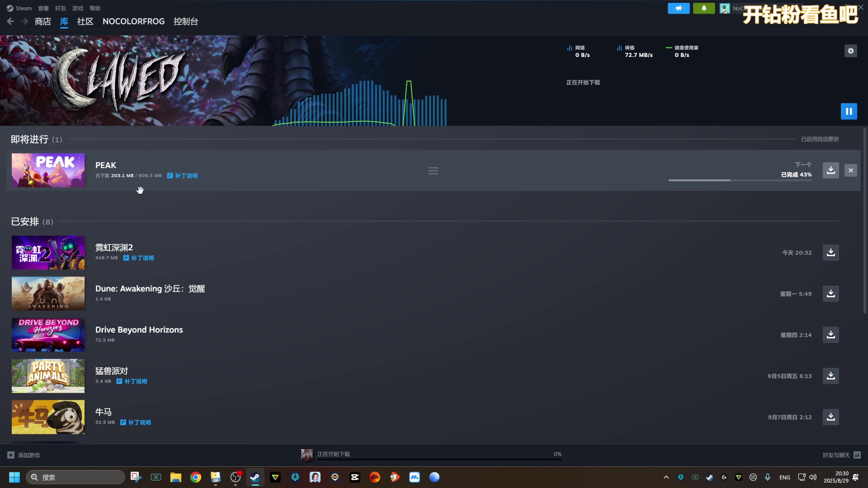Show hidden system tray icons
Image resolution: width=868 pixels, height=488 pixels.
pyautogui.click(x=666, y=477)
